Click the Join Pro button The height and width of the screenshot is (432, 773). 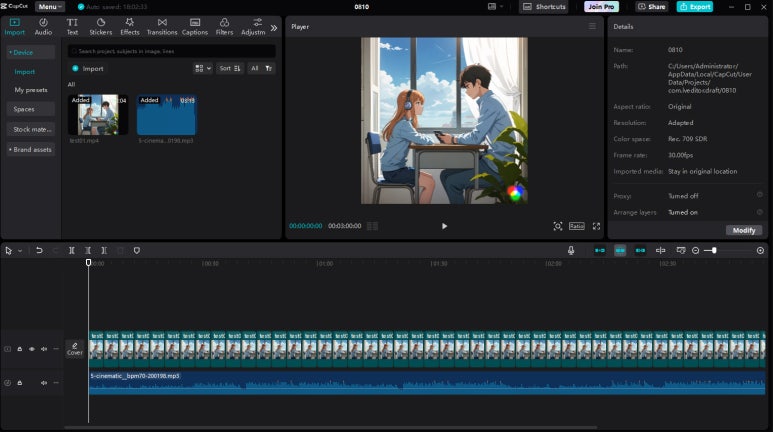pyautogui.click(x=601, y=6)
